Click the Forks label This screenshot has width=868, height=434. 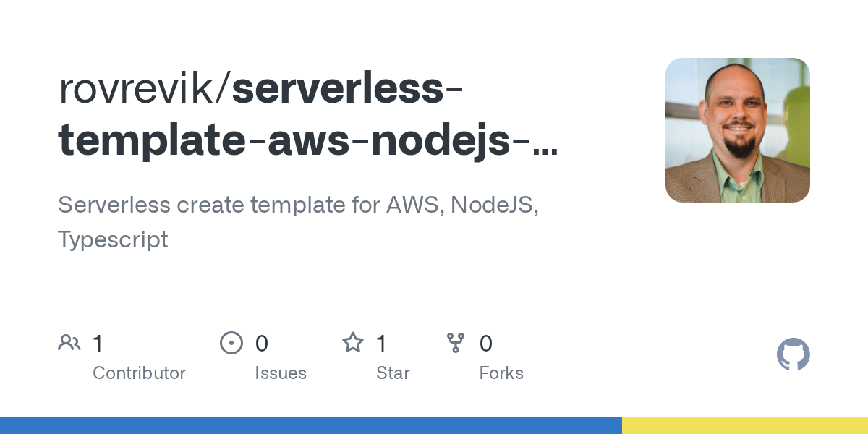point(501,373)
